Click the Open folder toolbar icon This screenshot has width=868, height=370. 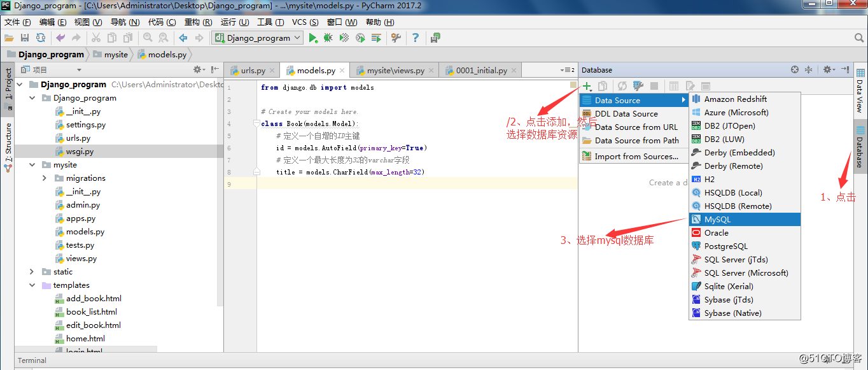click(x=9, y=38)
